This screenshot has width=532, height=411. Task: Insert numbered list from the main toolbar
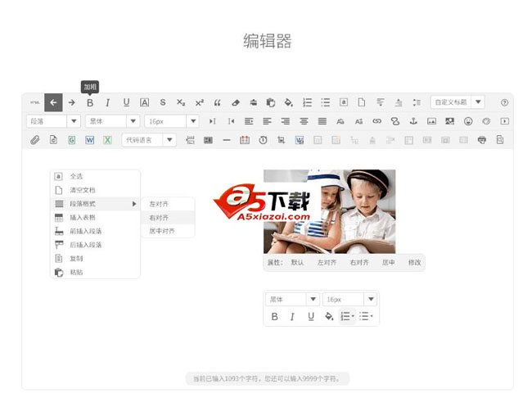(308, 102)
